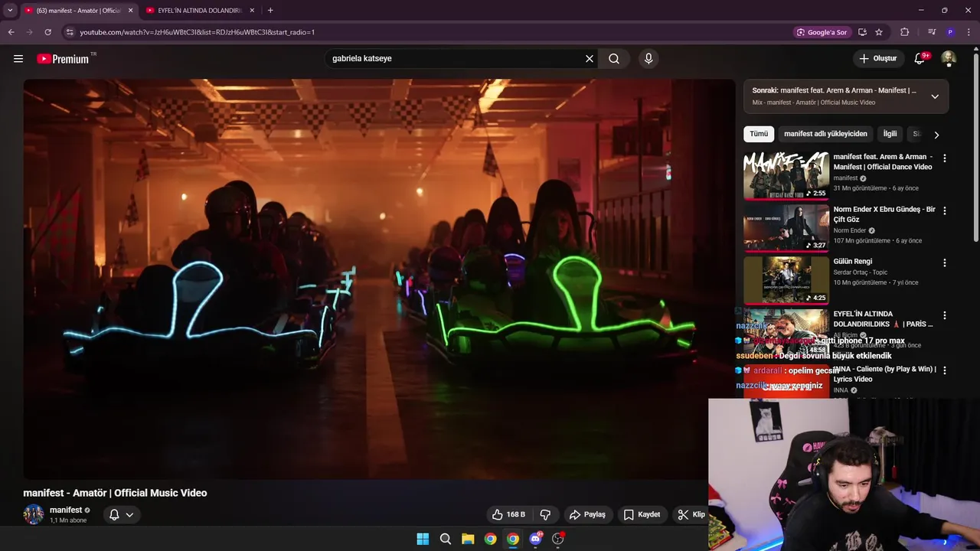Open the first Chrome taskbar icon
980x551 pixels.
(490, 539)
